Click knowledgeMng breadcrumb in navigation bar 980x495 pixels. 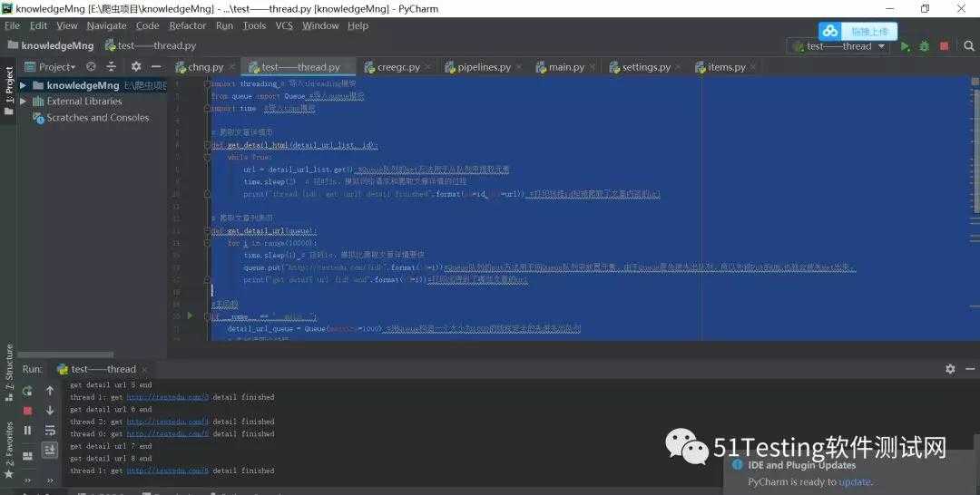51,45
